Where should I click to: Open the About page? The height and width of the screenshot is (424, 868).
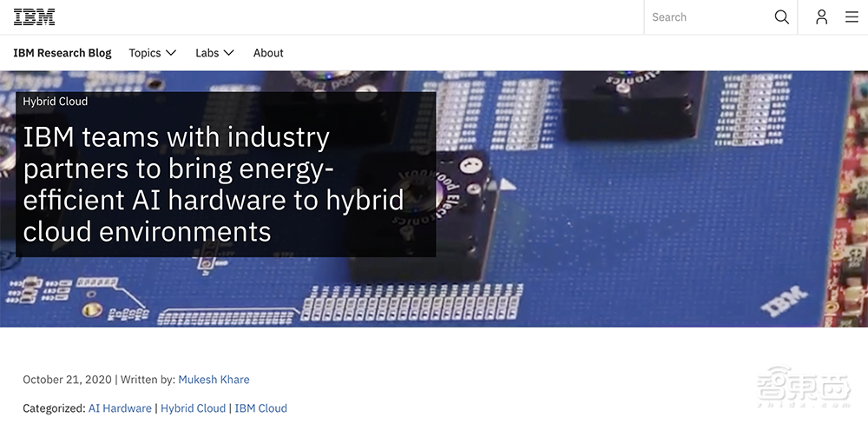coord(268,53)
